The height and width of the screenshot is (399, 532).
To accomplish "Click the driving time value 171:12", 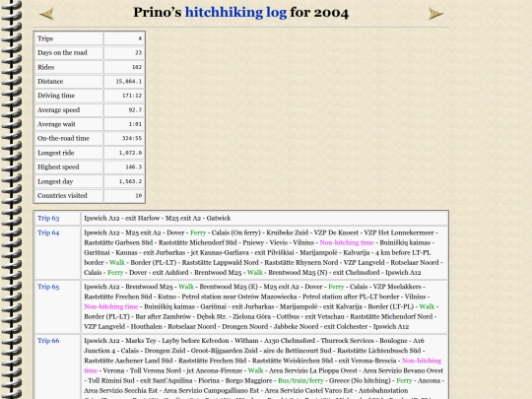I will [x=132, y=96].
